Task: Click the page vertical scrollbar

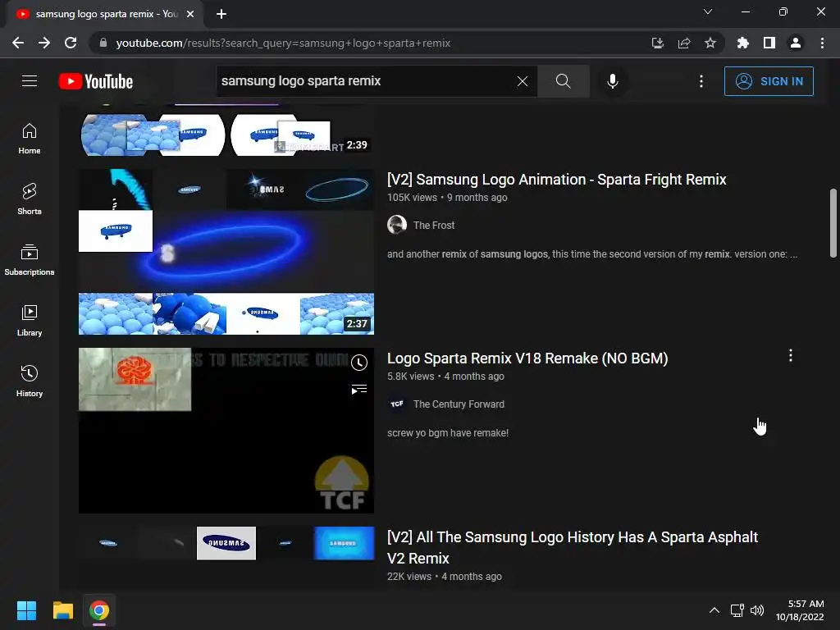Action: (x=833, y=223)
